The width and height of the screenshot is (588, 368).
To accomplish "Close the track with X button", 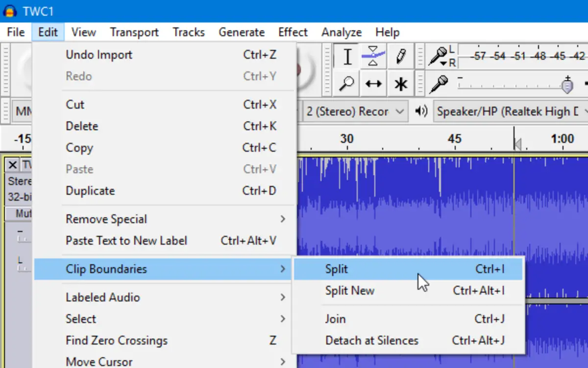I will [13, 165].
